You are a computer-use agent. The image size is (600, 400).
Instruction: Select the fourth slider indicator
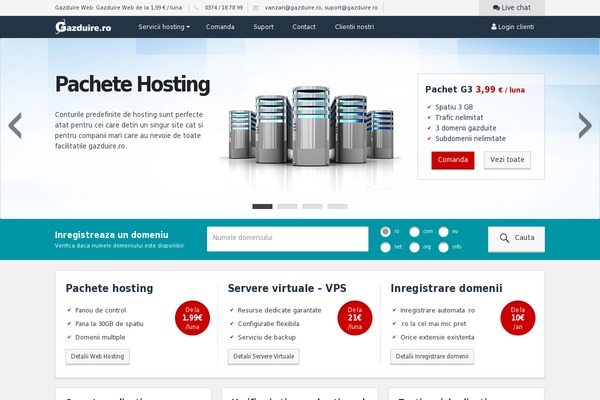pyautogui.click(x=337, y=207)
